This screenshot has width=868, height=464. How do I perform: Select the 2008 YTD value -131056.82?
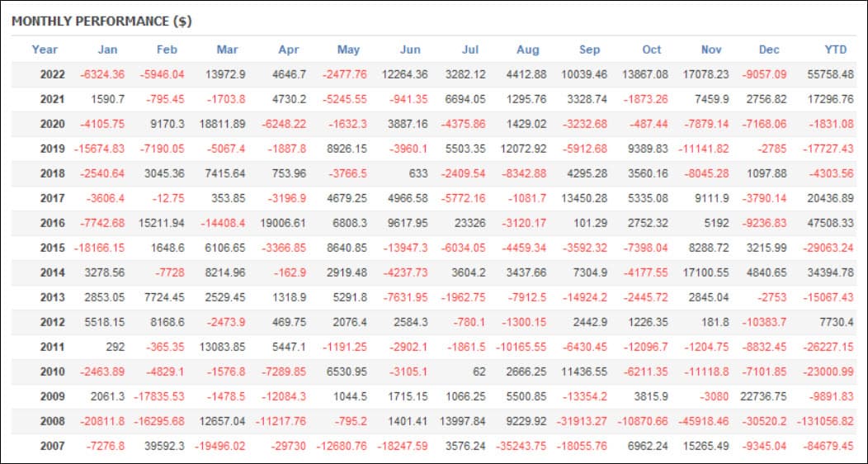[825, 421]
